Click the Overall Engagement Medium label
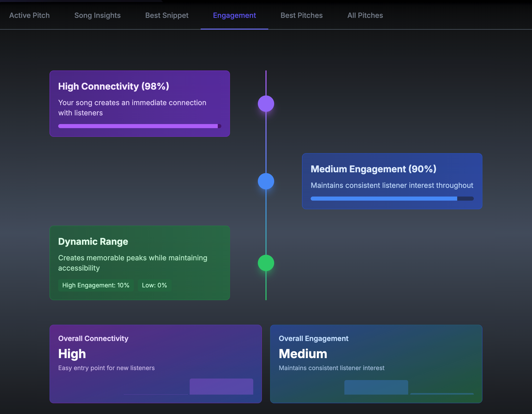The width and height of the screenshot is (532, 414). 303,354
